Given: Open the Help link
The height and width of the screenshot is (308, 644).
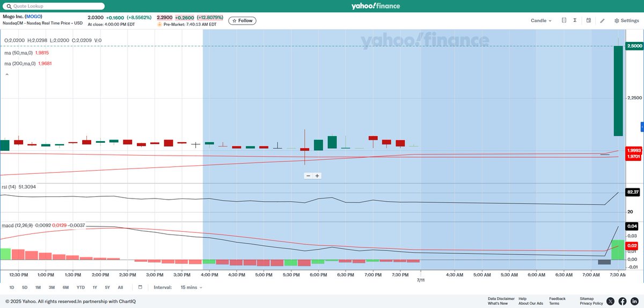Looking at the screenshot, I should (x=523, y=298).
